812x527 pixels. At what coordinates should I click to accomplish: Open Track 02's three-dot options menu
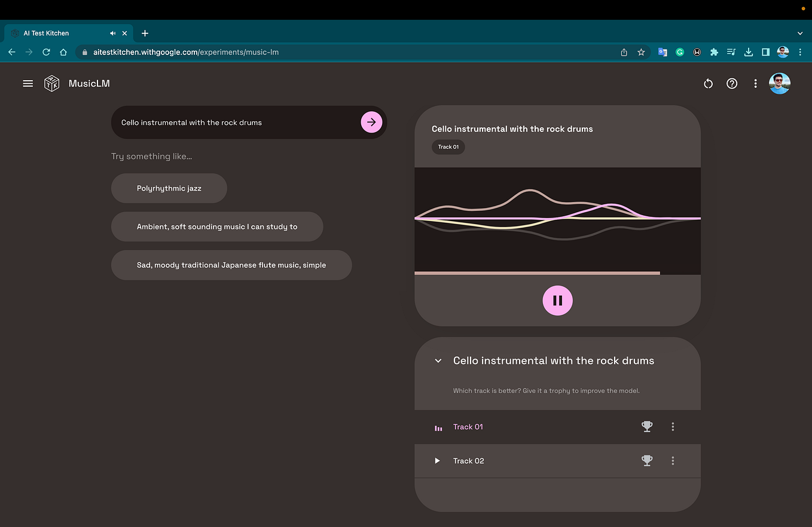[673, 461]
